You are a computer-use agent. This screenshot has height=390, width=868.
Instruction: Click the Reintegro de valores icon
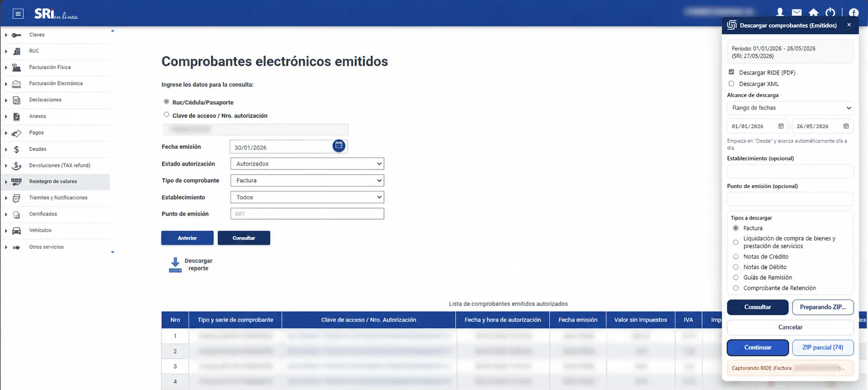coord(16,182)
